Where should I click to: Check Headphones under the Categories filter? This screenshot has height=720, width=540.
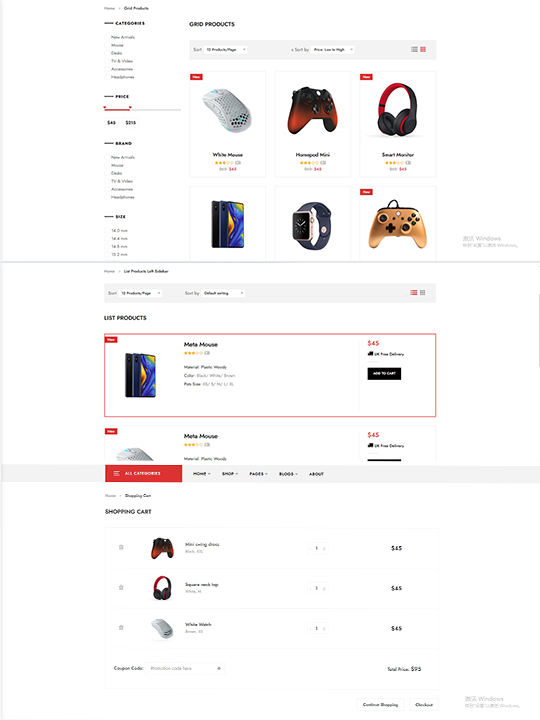click(107, 77)
